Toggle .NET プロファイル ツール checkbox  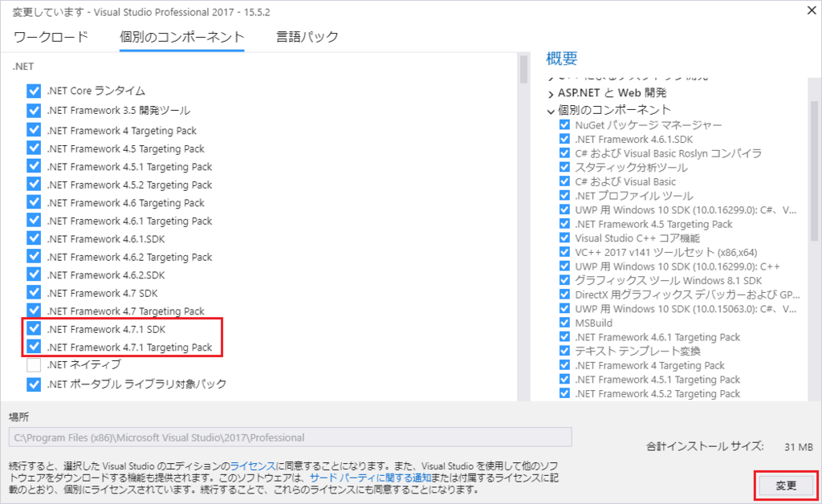pos(564,196)
